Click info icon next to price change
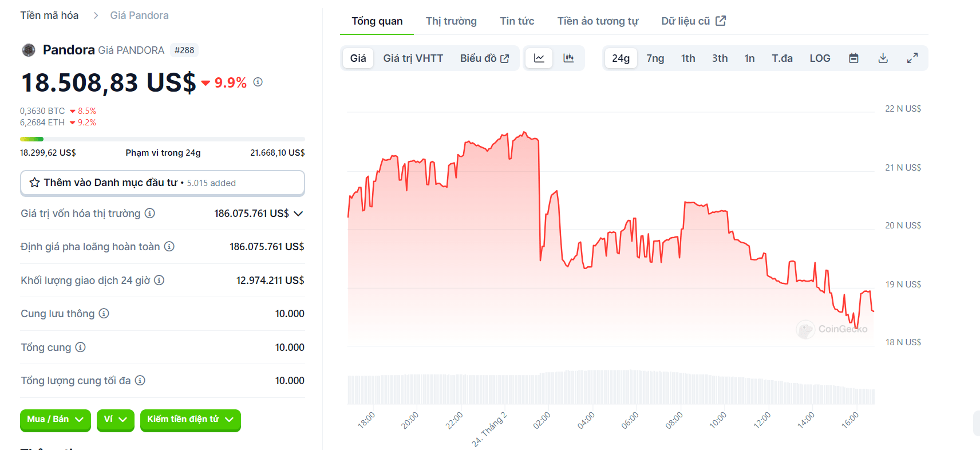 (258, 82)
